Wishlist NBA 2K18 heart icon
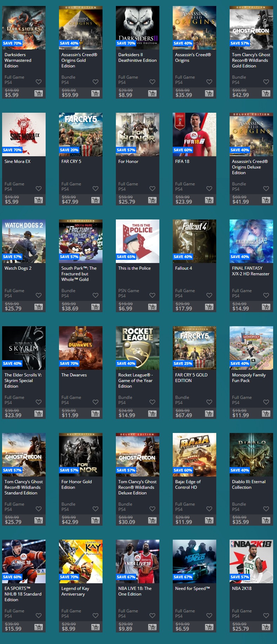This screenshot has height=644, width=277. click(x=266, y=616)
